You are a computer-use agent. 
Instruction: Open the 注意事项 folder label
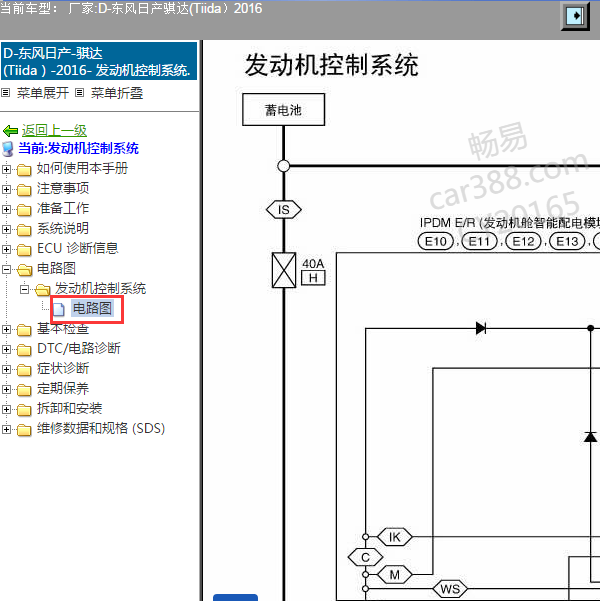point(63,188)
